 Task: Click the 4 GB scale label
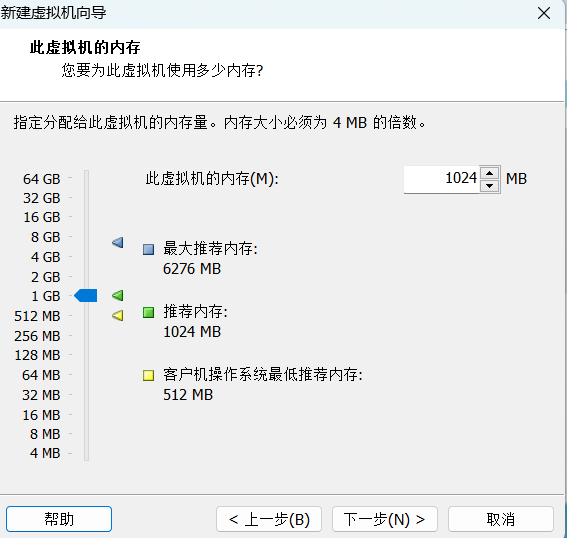click(46, 257)
